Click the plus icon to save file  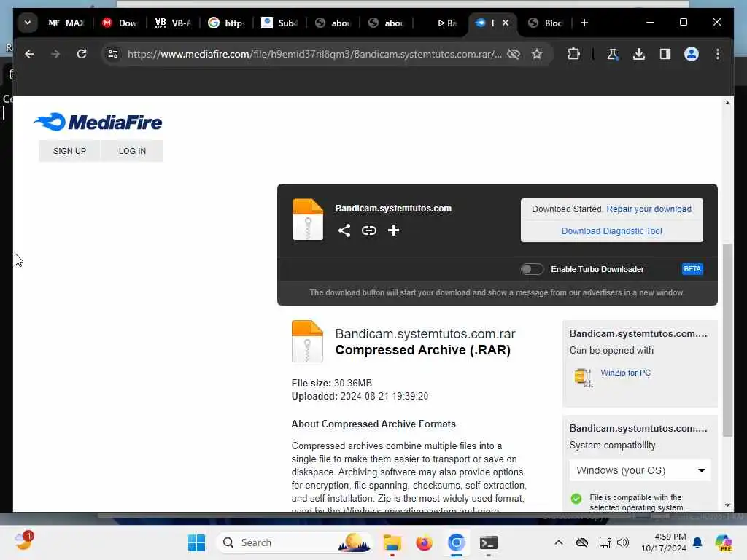click(393, 230)
